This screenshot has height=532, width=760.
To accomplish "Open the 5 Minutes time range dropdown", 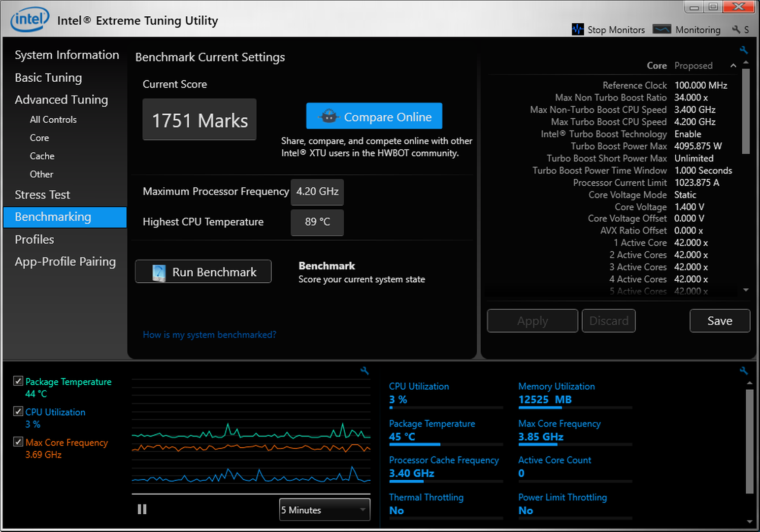I will click(x=325, y=510).
